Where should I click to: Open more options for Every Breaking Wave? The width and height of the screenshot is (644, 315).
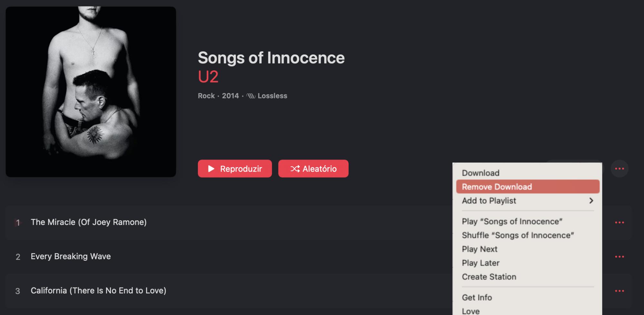pos(619,257)
